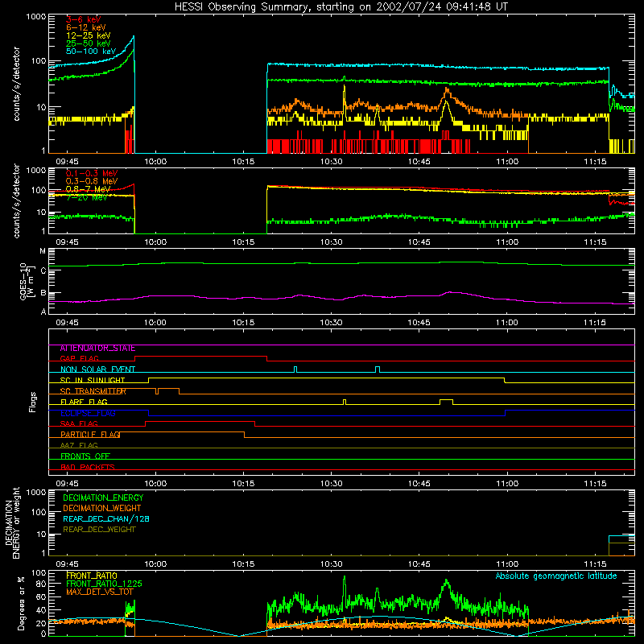Image resolution: width=644 pixels, height=644 pixels.
Task: Click the 0.8-7 MeV legend entry
Action: pyautogui.click(x=88, y=189)
